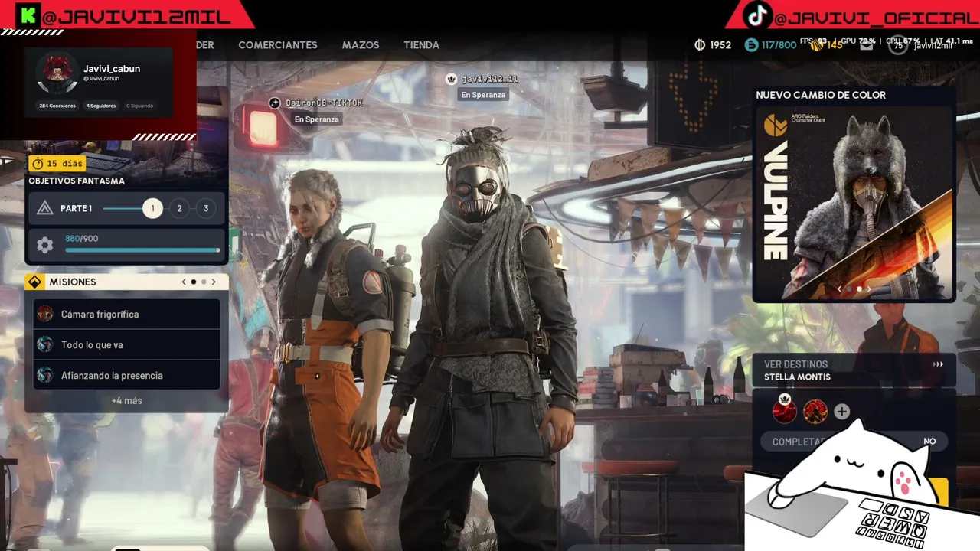Open the Afianzando la presencia mission
Image resolution: width=980 pixels, height=551 pixels.
126,376
